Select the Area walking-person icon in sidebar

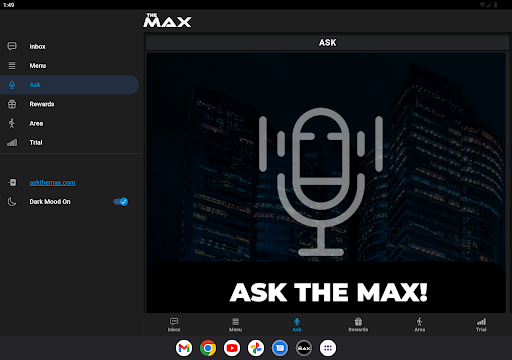(x=12, y=123)
